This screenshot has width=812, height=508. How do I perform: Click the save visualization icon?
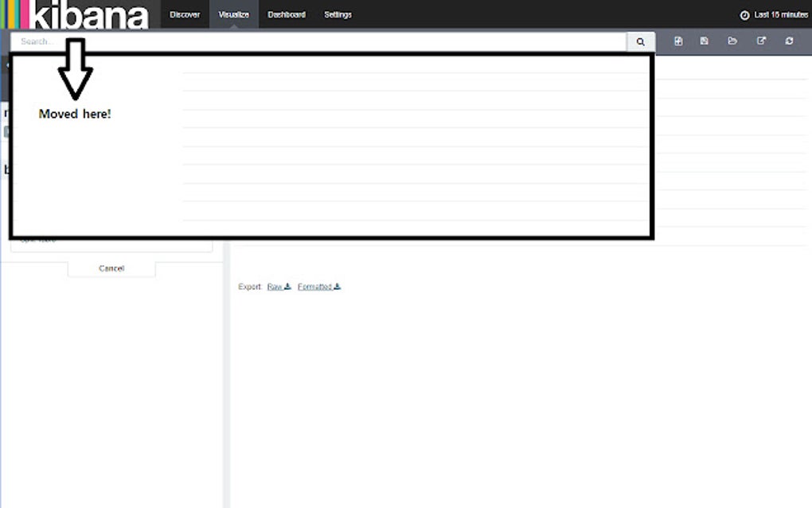pyautogui.click(x=705, y=41)
